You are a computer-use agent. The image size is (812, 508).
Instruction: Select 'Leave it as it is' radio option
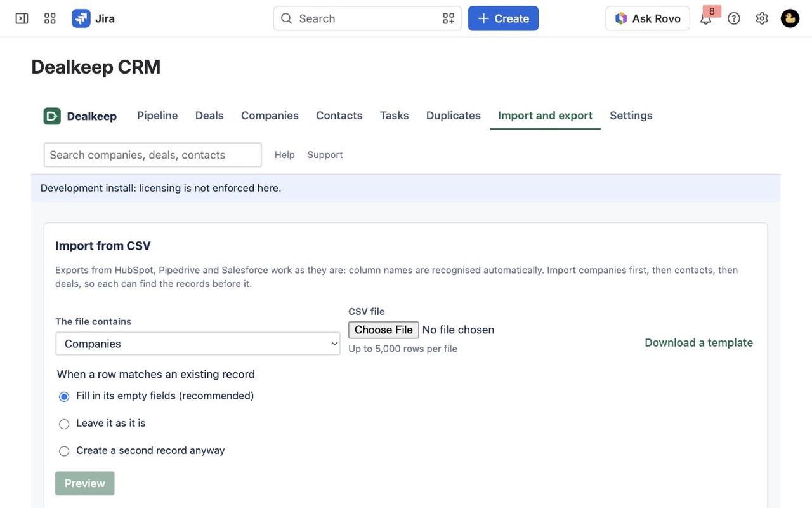(x=64, y=424)
